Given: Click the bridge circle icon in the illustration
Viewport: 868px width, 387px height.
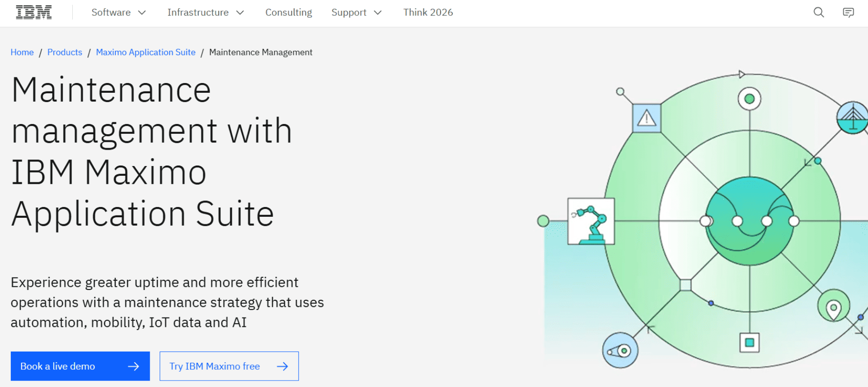Looking at the screenshot, I should pos(853,117).
